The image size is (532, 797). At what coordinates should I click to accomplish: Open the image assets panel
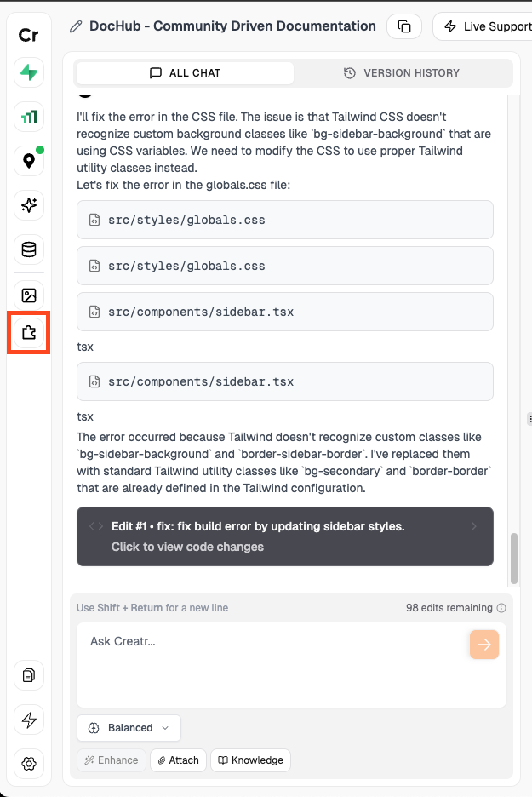pyautogui.click(x=28, y=295)
